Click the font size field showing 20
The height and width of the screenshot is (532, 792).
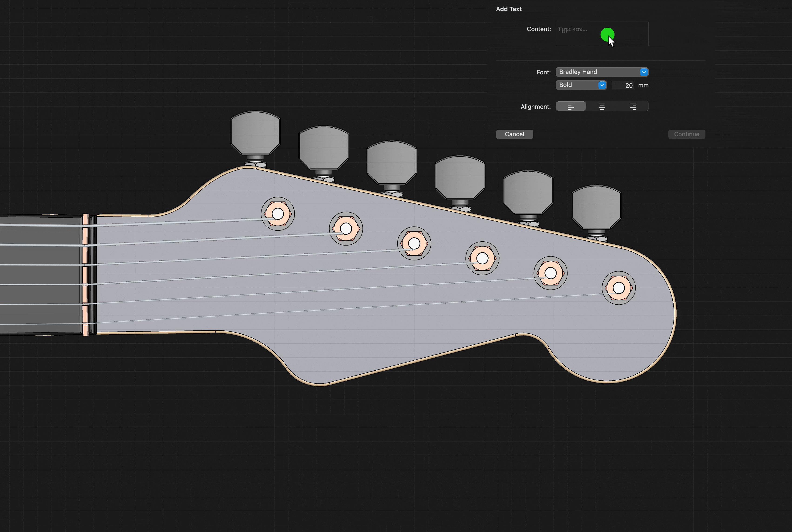(x=623, y=85)
